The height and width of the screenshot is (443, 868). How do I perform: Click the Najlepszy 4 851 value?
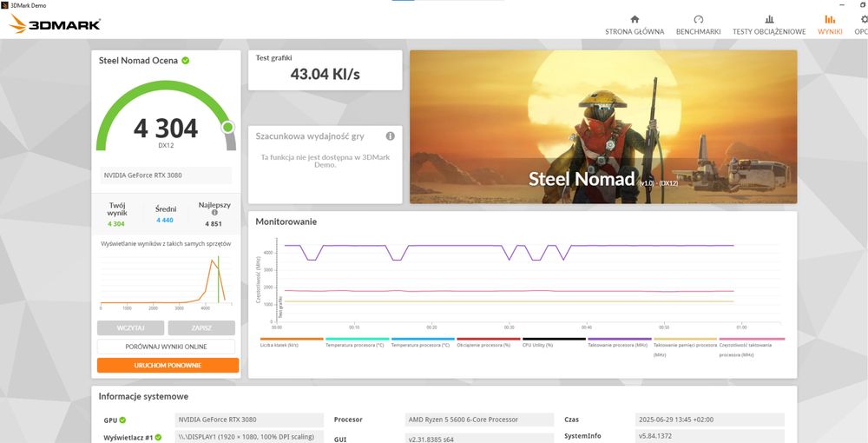pyautogui.click(x=214, y=224)
